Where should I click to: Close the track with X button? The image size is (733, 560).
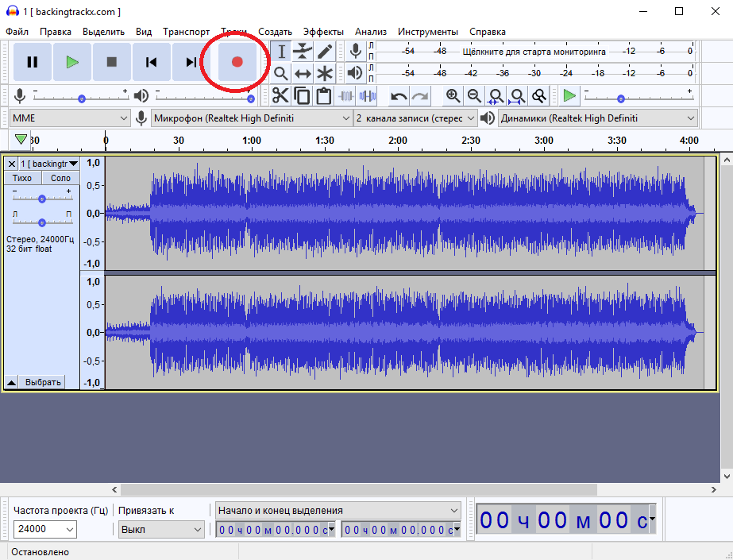point(12,164)
